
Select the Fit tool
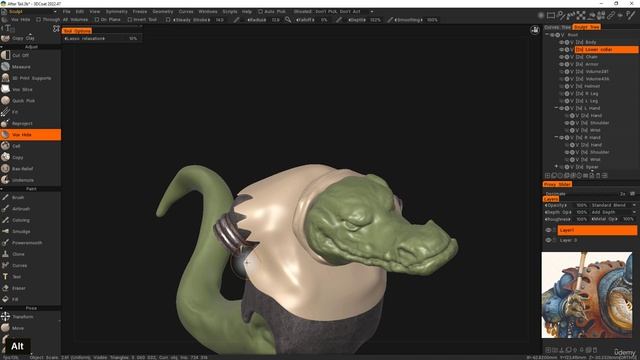click(31, 112)
